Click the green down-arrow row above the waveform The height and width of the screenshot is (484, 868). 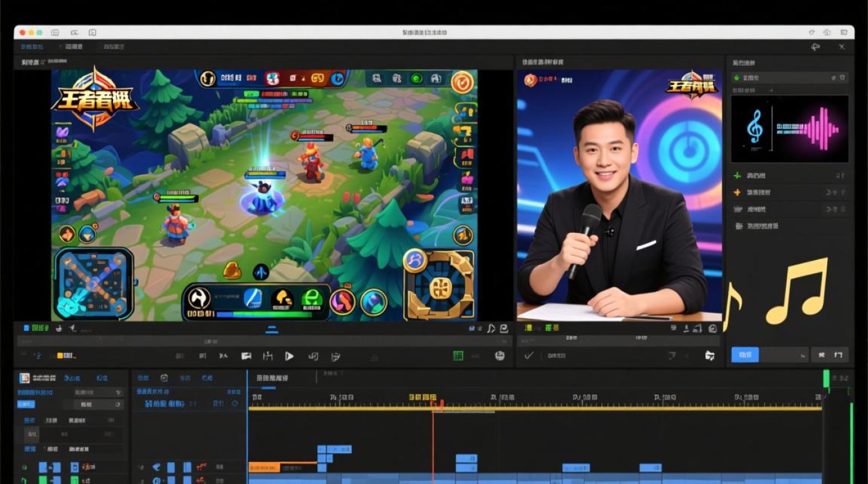(789, 77)
